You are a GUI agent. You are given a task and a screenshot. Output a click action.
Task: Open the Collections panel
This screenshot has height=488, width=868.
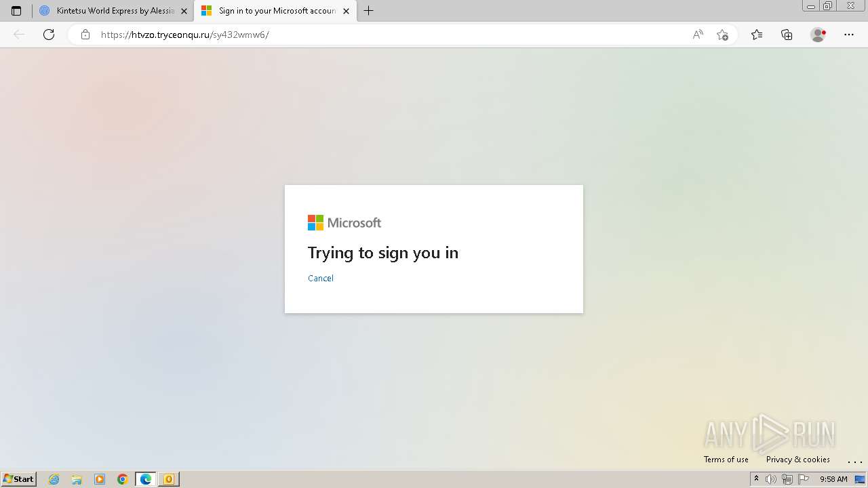pos(787,35)
